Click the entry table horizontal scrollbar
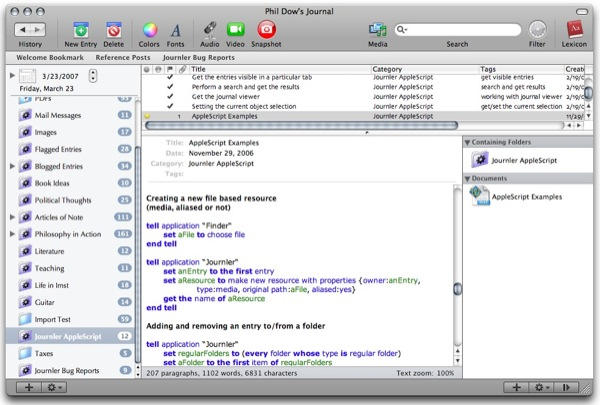Image resolution: width=600 pixels, height=405 pixels. 302,125
